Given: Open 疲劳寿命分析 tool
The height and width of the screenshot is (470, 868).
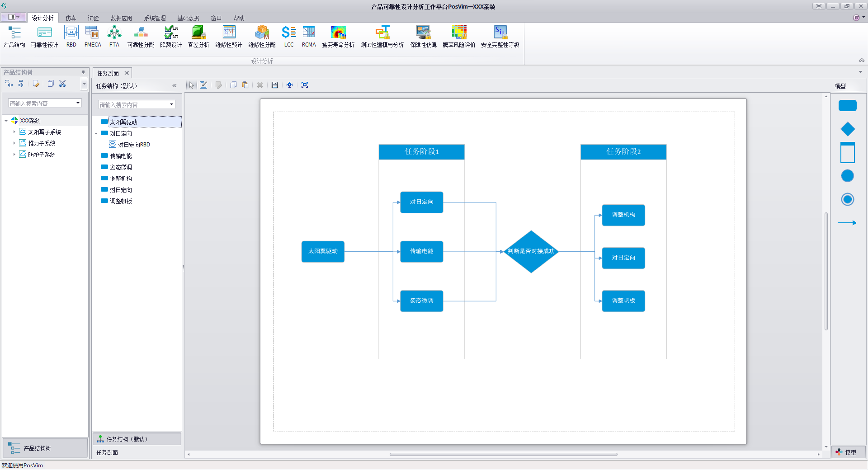Looking at the screenshot, I should point(338,37).
